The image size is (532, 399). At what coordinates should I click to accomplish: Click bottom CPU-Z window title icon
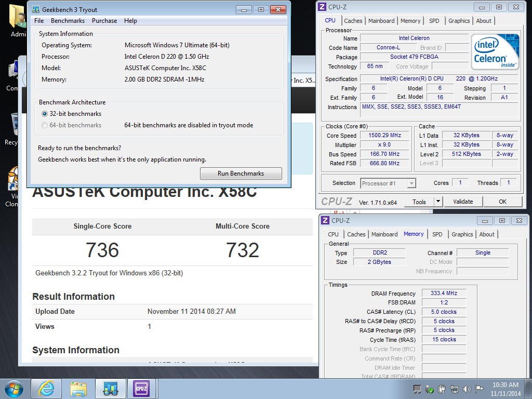(x=325, y=220)
